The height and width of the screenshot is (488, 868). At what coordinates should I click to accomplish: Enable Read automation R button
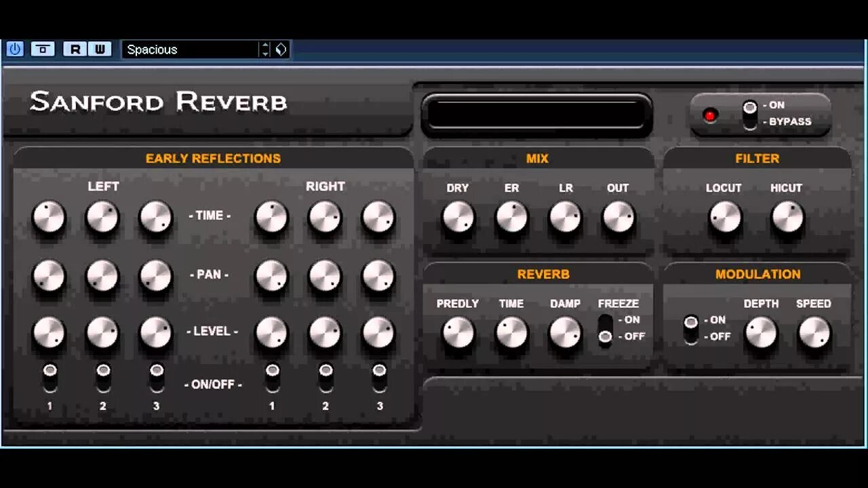coord(75,49)
